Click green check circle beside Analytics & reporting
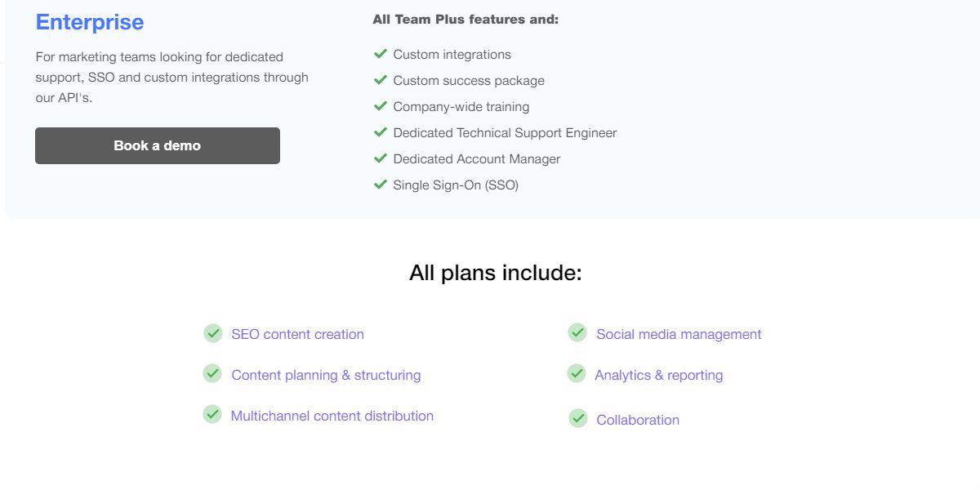Image resolution: width=980 pixels, height=490 pixels. coord(577,373)
